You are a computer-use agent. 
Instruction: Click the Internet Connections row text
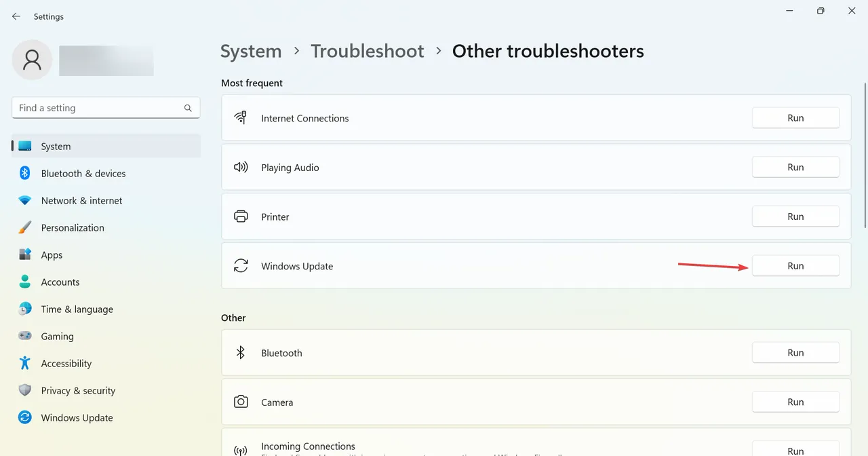(x=304, y=118)
